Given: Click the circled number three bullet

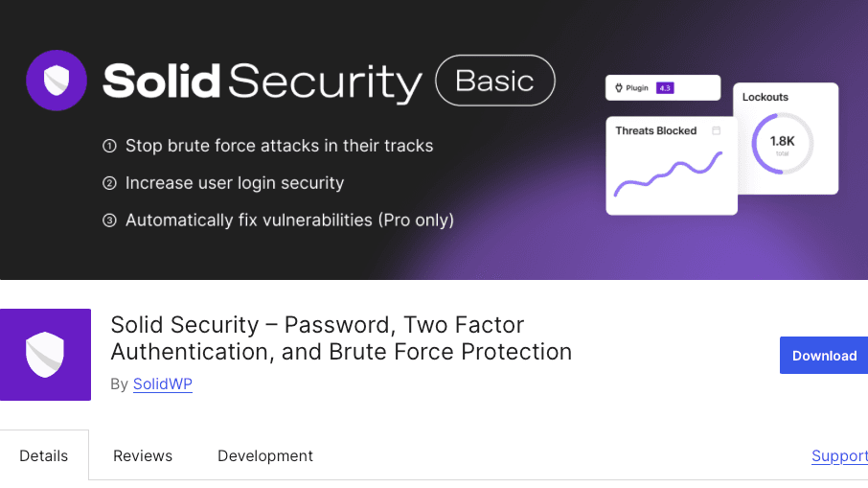Looking at the screenshot, I should coord(109,221).
